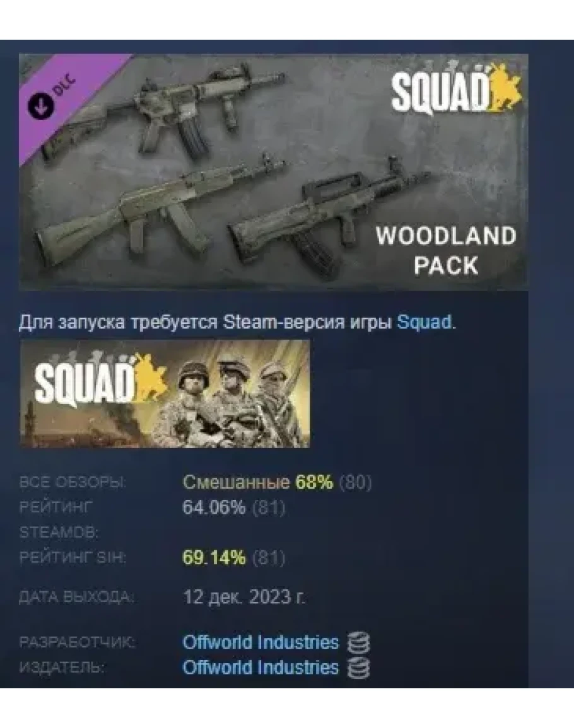The width and height of the screenshot is (574, 728).
Task: Open publisher Offworld Industries link
Action: (x=261, y=667)
